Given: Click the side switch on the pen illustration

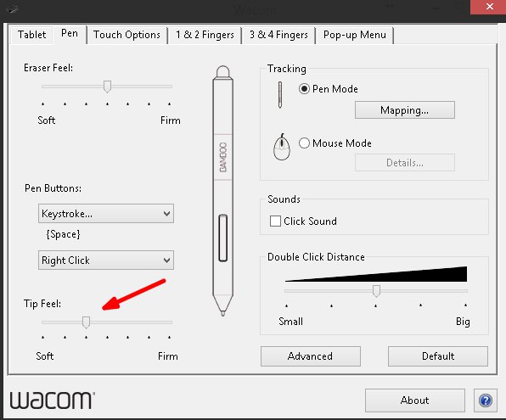Looking at the screenshot, I should 223,238.
